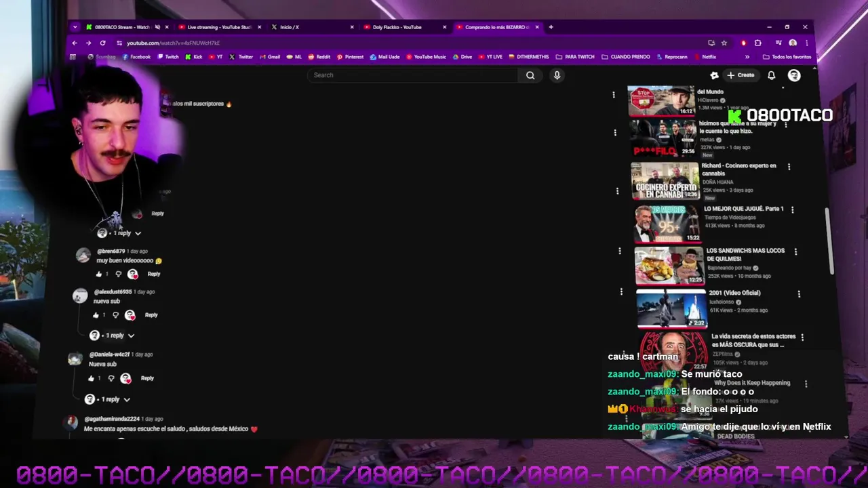Image resolution: width=868 pixels, height=488 pixels.
Task: Open options for 2001 (Video Oficial)
Action: (799, 294)
